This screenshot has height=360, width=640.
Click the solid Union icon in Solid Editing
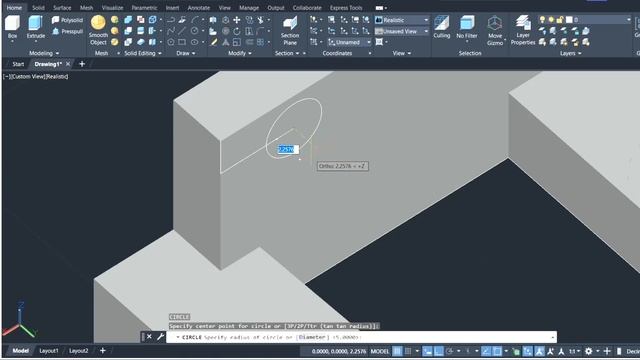[128, 20]
